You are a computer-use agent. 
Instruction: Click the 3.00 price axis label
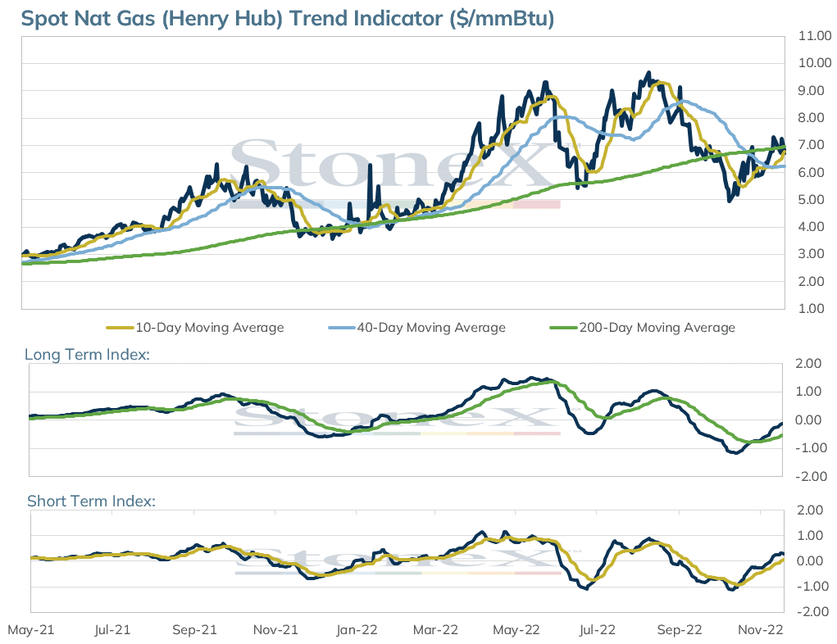click(811, 254)
